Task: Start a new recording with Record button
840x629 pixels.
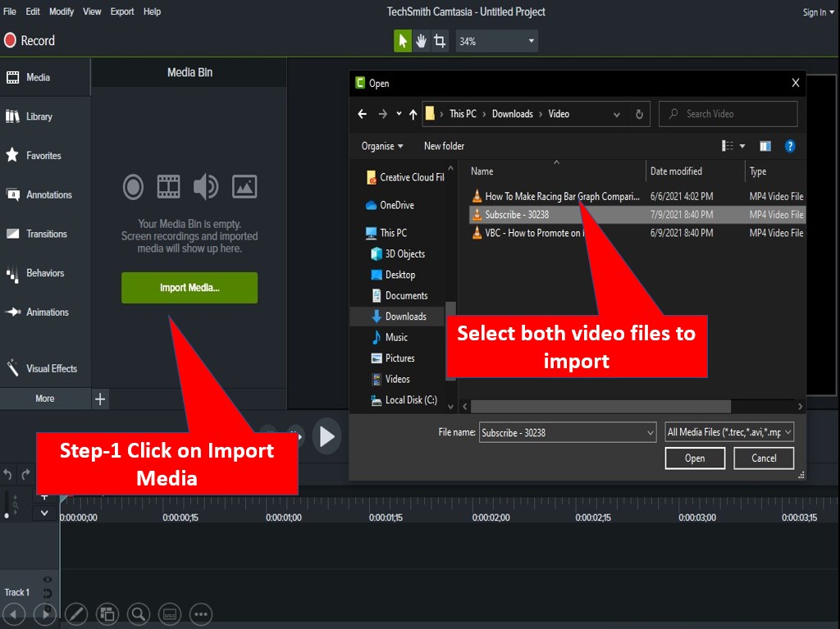Action: click(30, 41)
